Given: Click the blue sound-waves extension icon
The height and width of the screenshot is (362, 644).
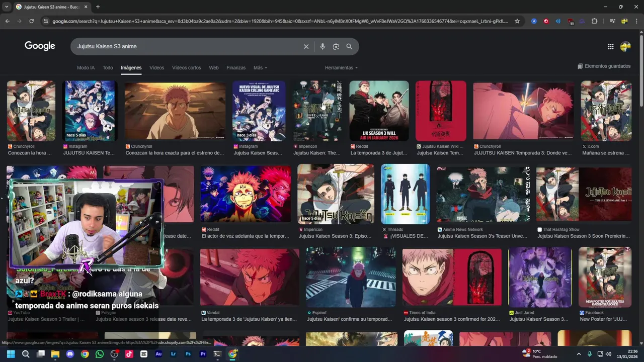Looking at the screenshot, I should coord(558,21).
